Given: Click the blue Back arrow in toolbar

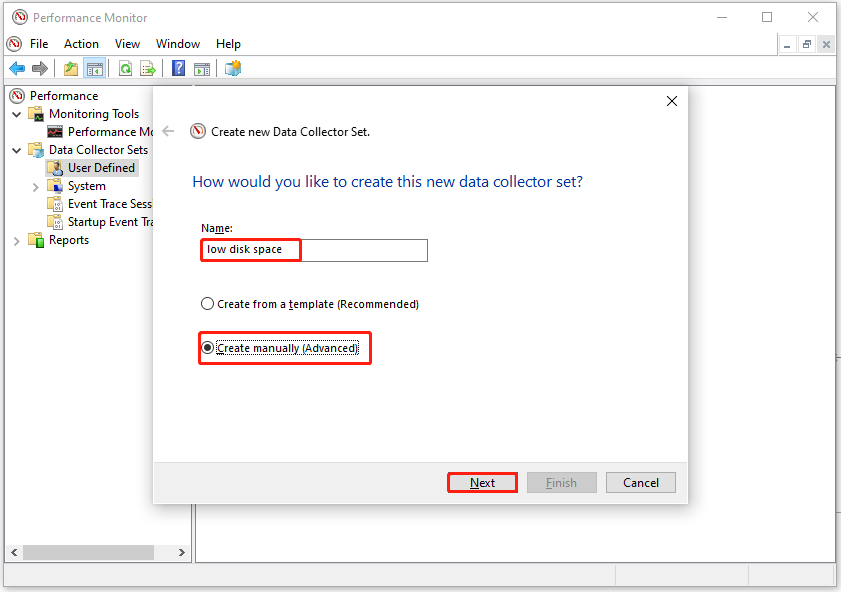Looking at the screenshot, I should pyautogui.click(x=17, y=68).
